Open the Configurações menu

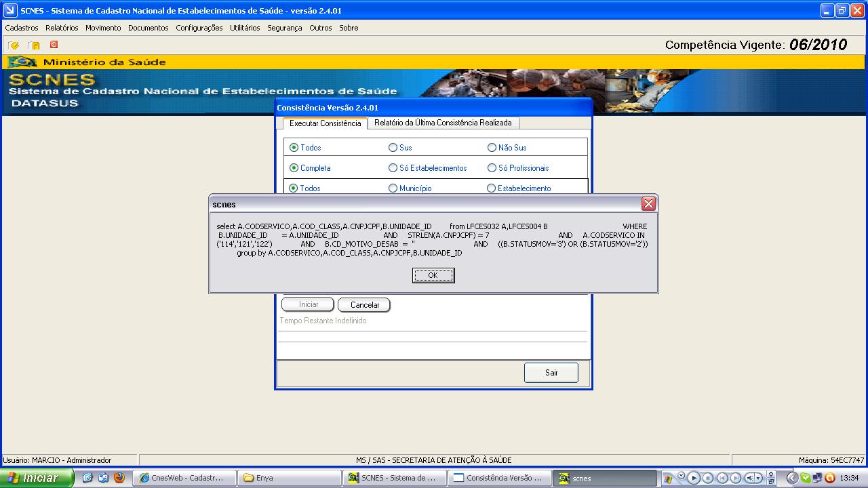click(199, 28)
